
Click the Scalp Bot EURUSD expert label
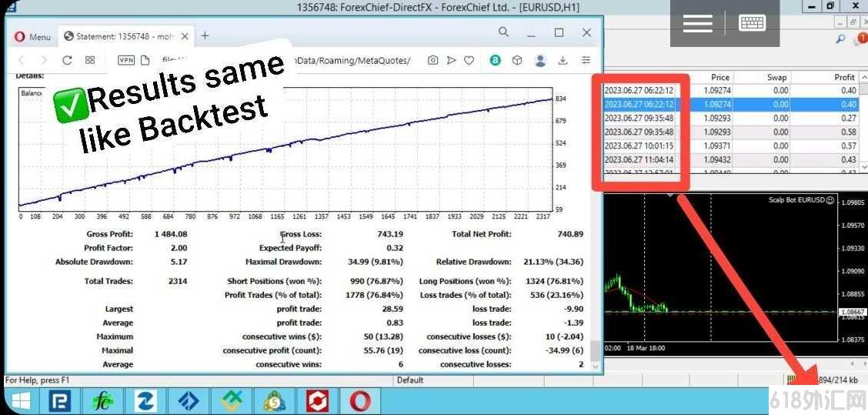801,200
